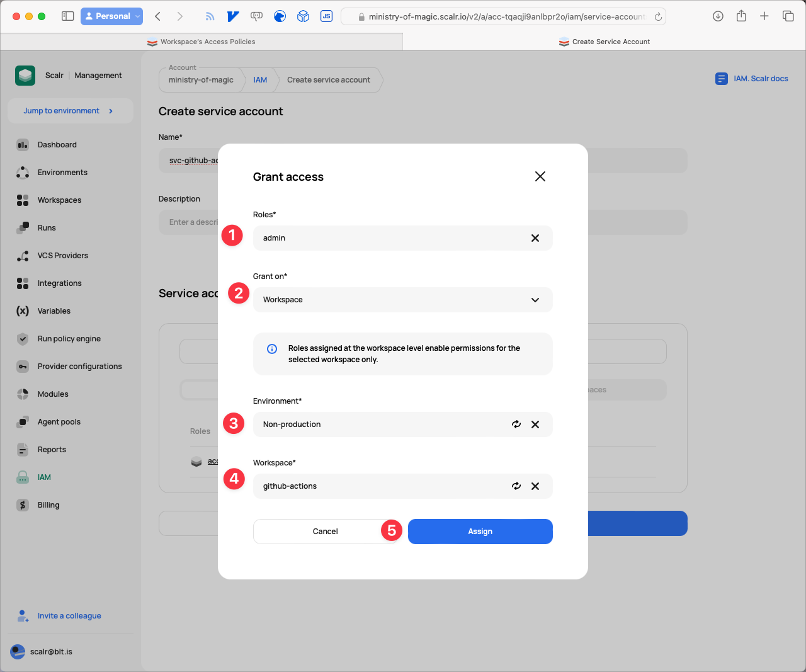Clear the github-actions workspace selection

coord(535,486)
